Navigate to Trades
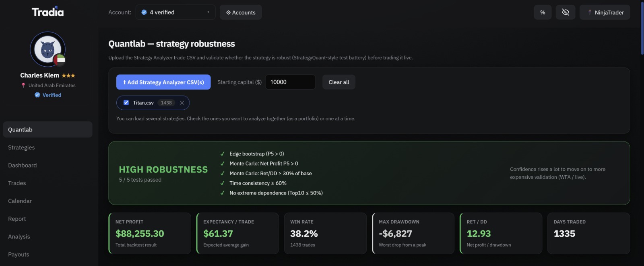This screenshot has height=266, width=644. pyautogui.click(x=47, y=183)
